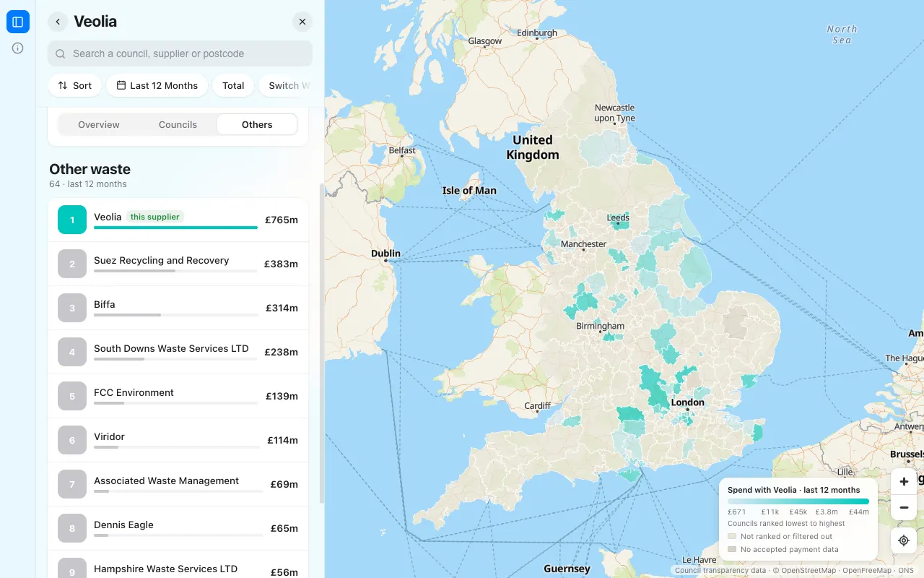Screen dimensions: 924x578
Task: Click the Cardiff label on the map
Action: point(538,406)
